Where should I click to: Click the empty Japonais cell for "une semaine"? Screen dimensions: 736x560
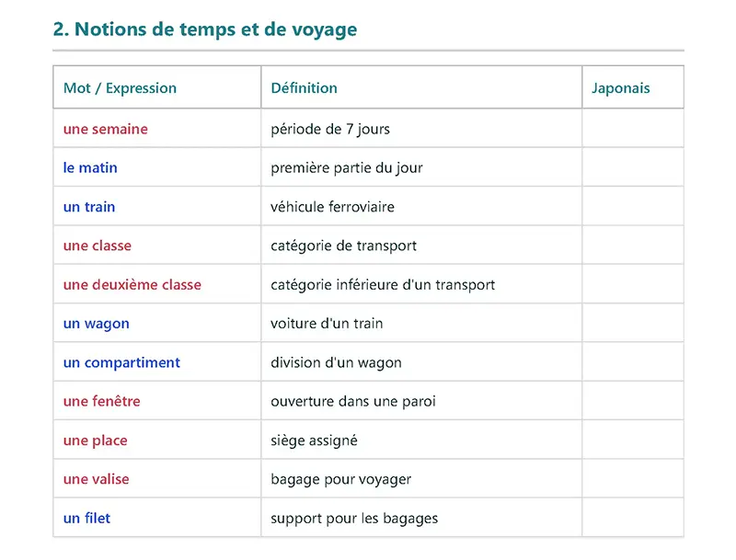point(632,130)
